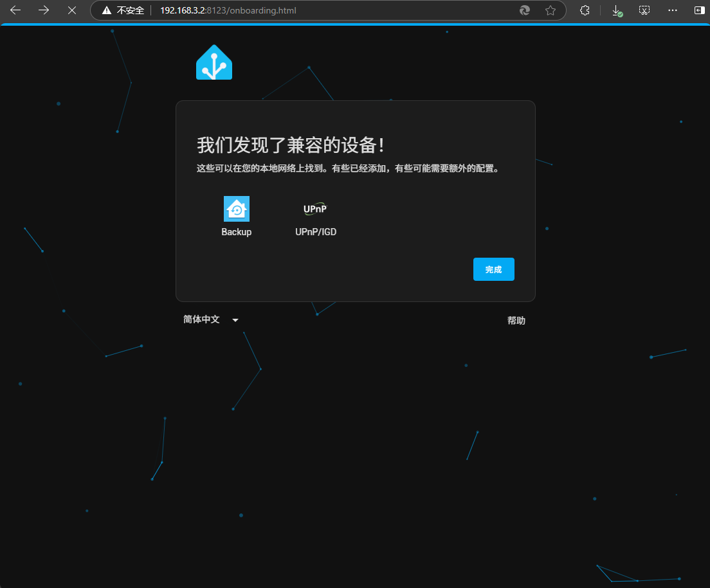Viewport: 710px width, 588px height.
Task: Open the 帮助 help link
Action: click(516, 321)
